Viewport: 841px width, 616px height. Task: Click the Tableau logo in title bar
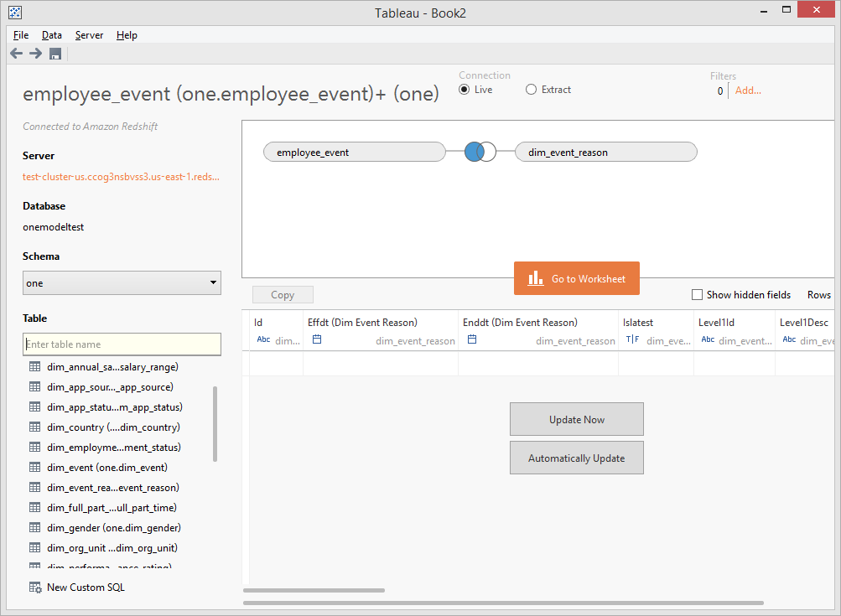15,13
